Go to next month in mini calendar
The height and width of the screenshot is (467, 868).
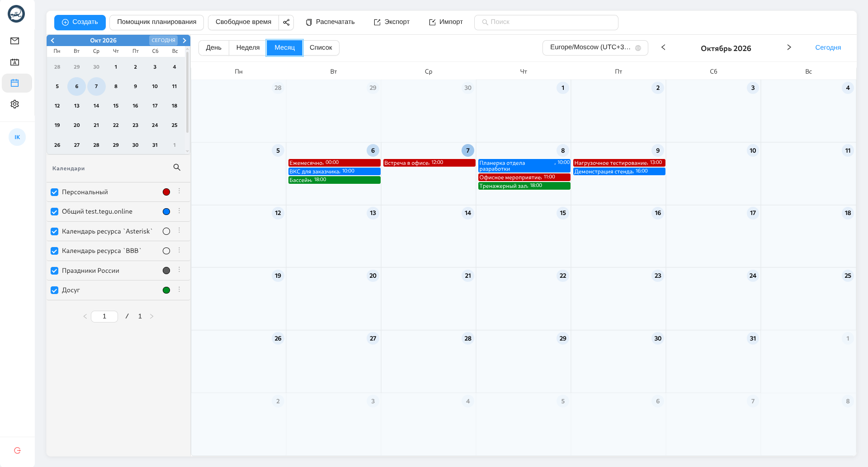tap(184, 41)
